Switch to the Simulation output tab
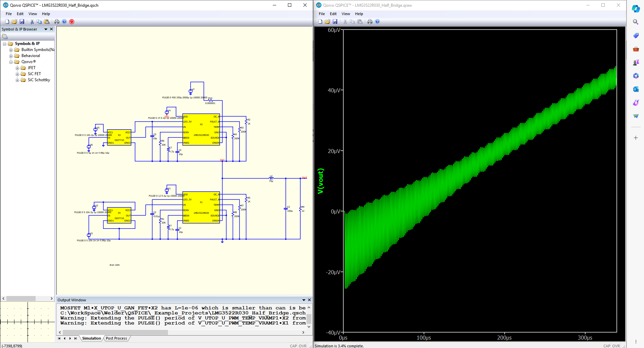644x348 pixels. 91,338
